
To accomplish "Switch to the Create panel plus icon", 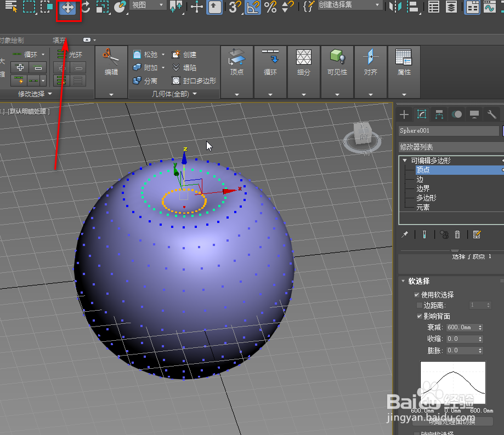I will click(404, 114).
